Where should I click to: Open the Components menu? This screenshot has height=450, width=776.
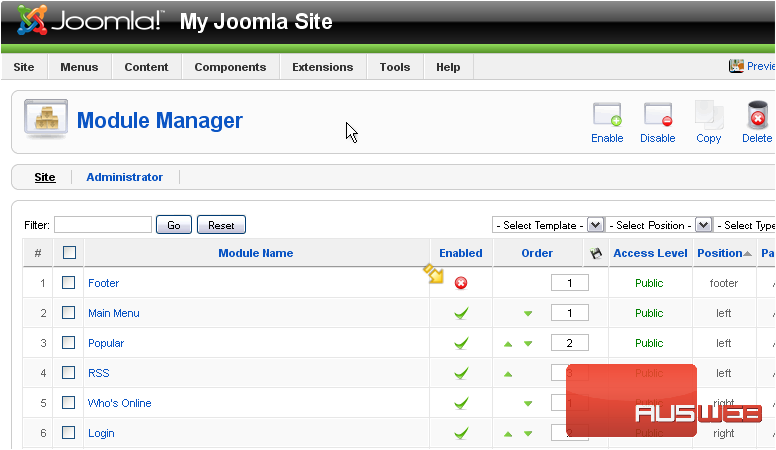(230, 67)
